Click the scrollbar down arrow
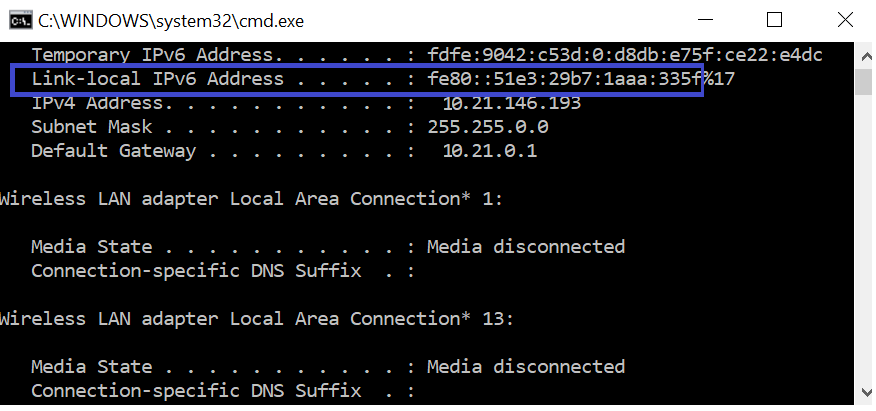The height and width of the screenshot is (411, 876). [865, 391]
